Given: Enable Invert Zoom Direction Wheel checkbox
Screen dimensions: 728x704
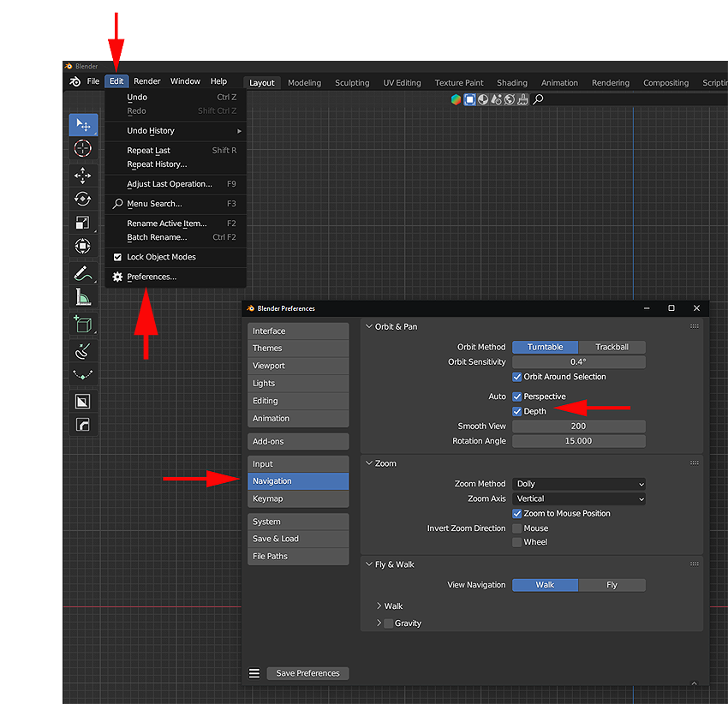Looking at the screenshot, I should [x=516, y=542].
